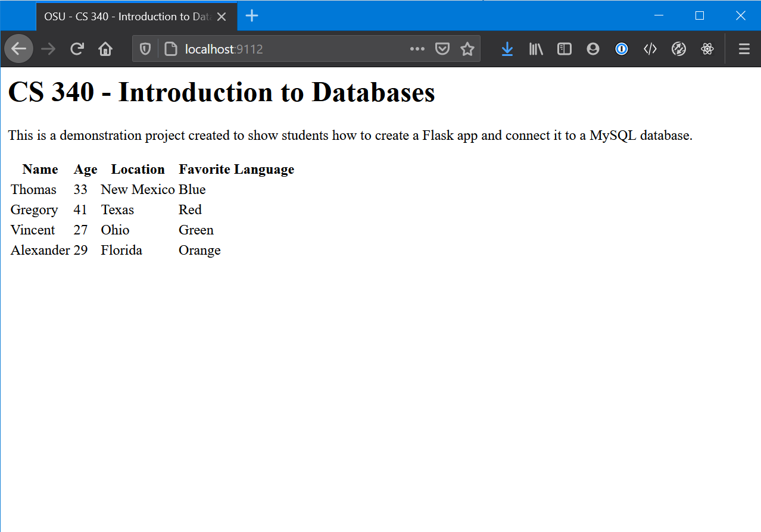Viewport: 761px width, 532px height.
Task: Minimize the Firefox window
Action: [659, 15]
